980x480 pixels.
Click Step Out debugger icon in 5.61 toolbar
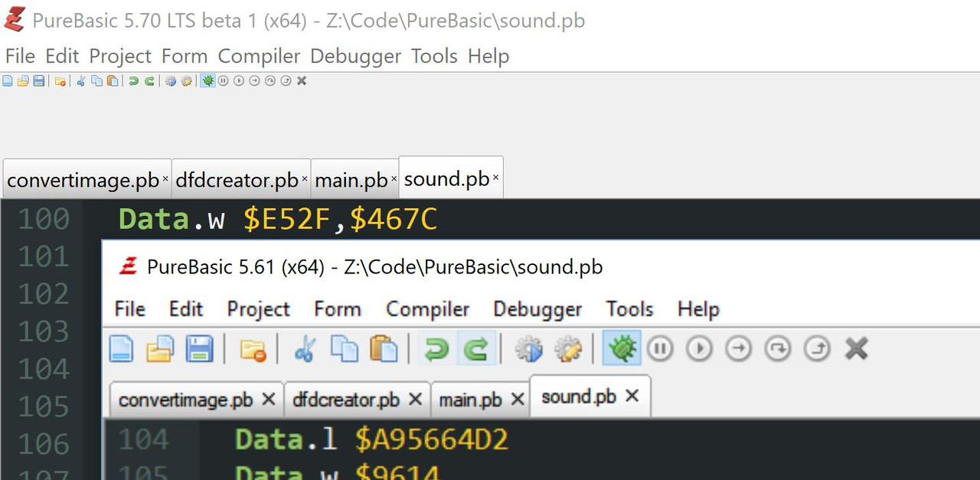pos(817,349)
